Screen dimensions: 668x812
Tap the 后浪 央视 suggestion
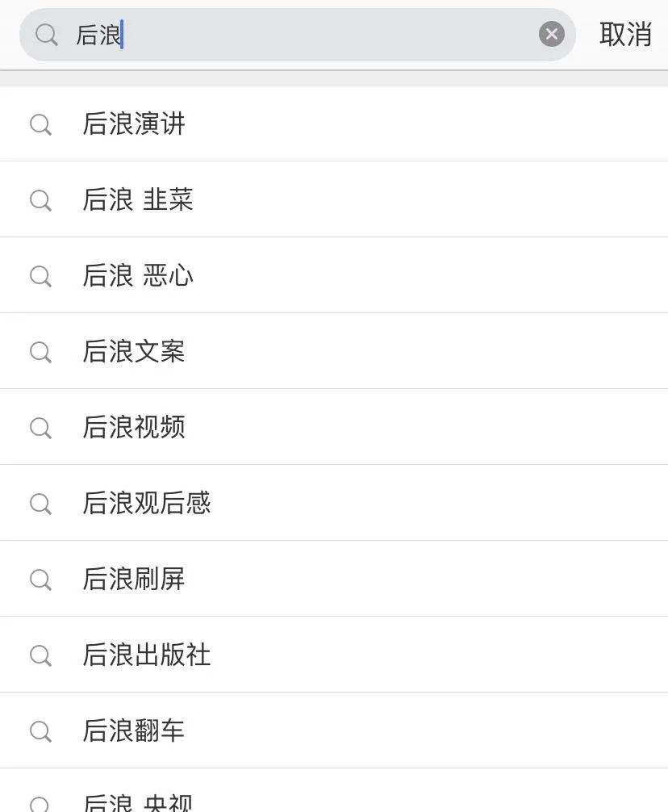334,791
